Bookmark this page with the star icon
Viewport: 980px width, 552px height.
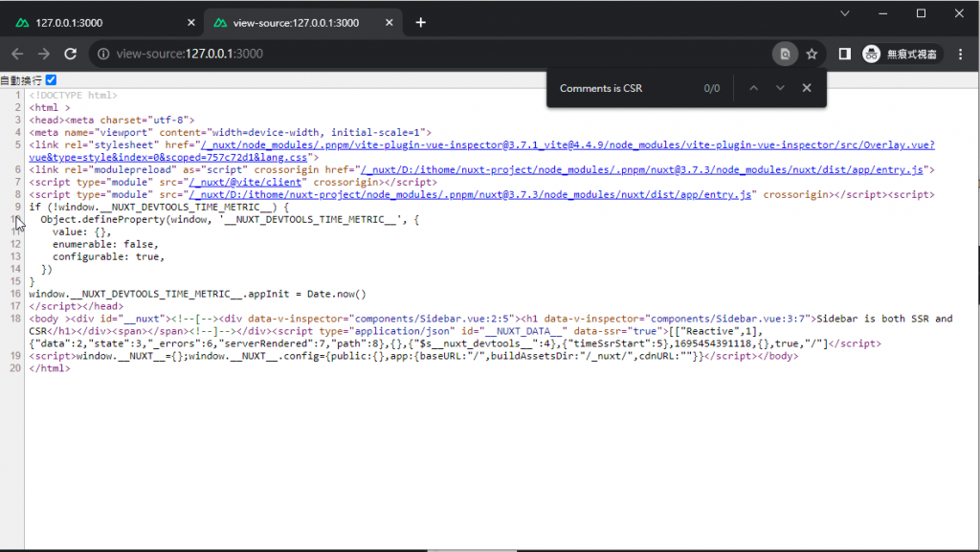pyautogui.click(x=812, y=54)
